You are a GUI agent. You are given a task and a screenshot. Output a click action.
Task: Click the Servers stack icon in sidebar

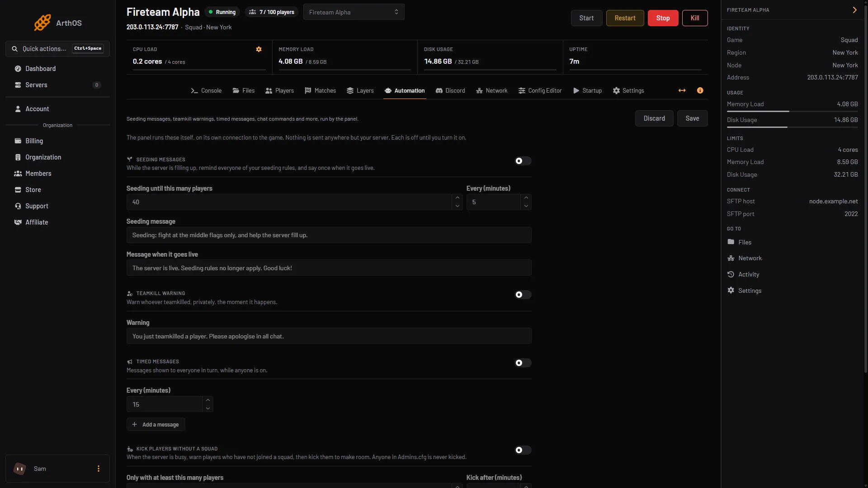tap(18, 85)
